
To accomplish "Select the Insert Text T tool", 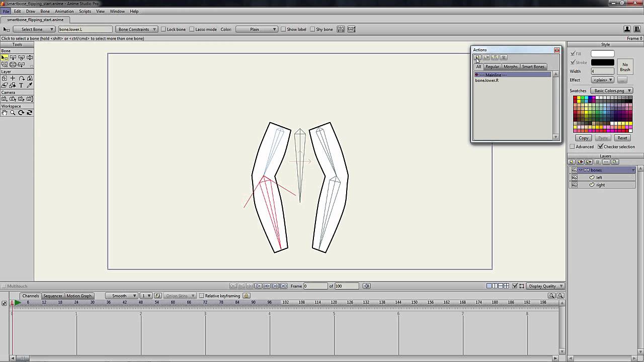I will (21, 85).
